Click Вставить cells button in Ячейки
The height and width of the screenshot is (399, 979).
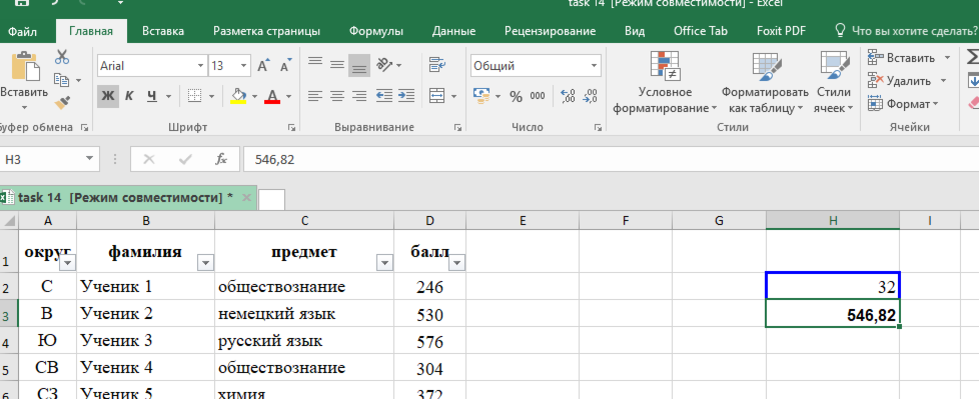tap(902, 58)
